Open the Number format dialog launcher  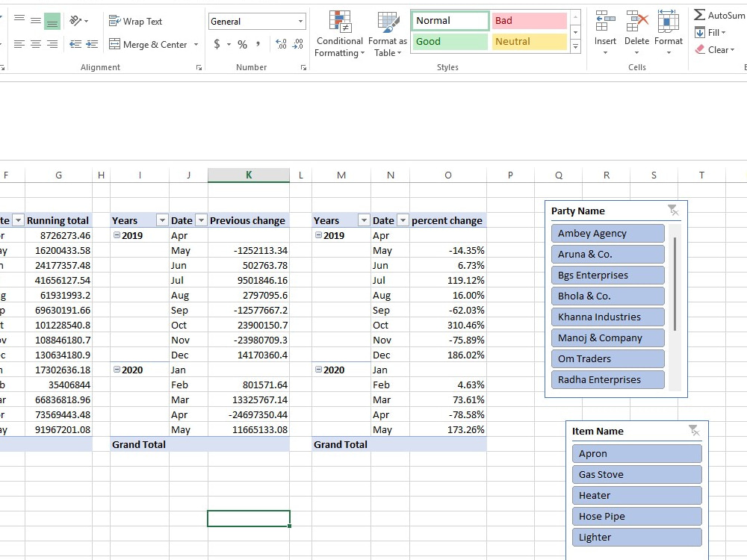click(x=303, y=68)
